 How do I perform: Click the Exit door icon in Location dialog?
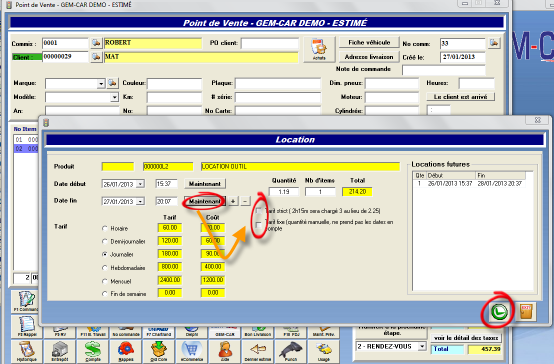526,312
